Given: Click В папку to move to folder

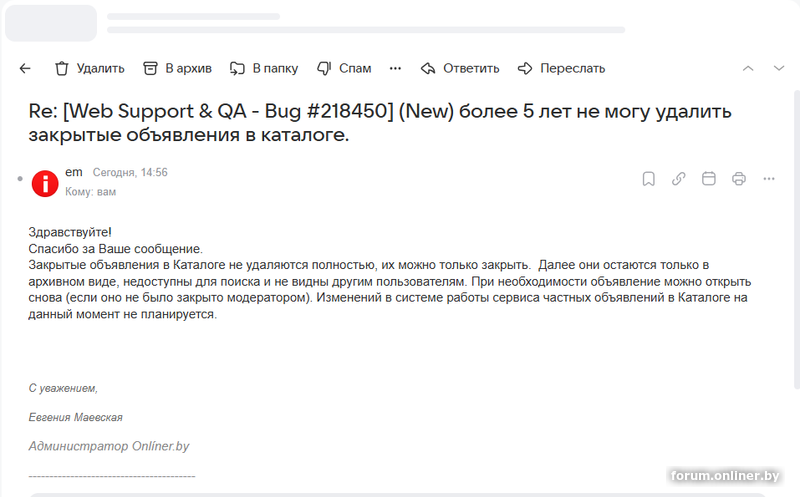Looking at the screenshot, I should [264, 69].
